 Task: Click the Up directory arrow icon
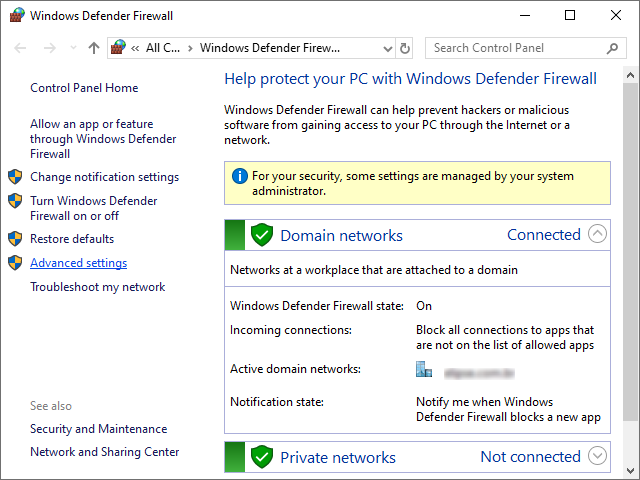94,48
